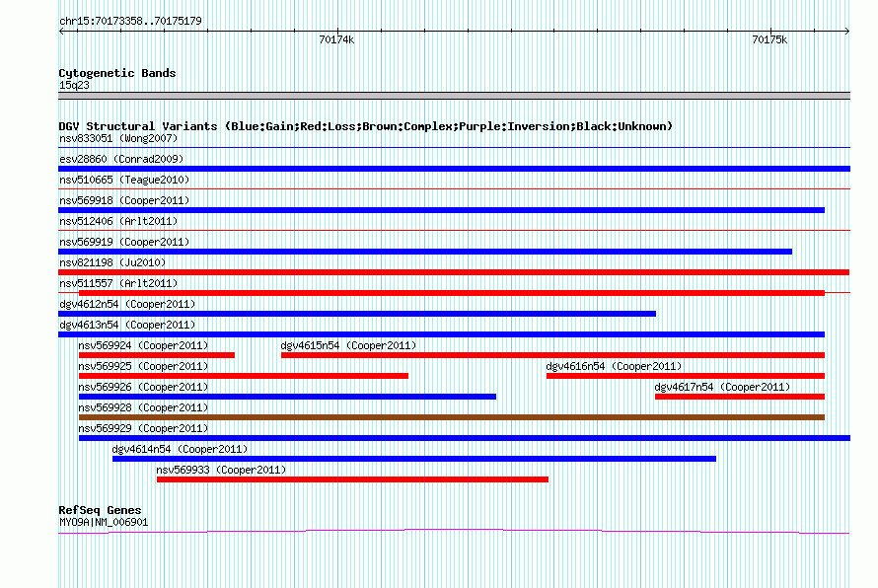878x588 pixels.
Task: Click the dgv4614n54 (Cooper2011) label
Action: point(180,449)
